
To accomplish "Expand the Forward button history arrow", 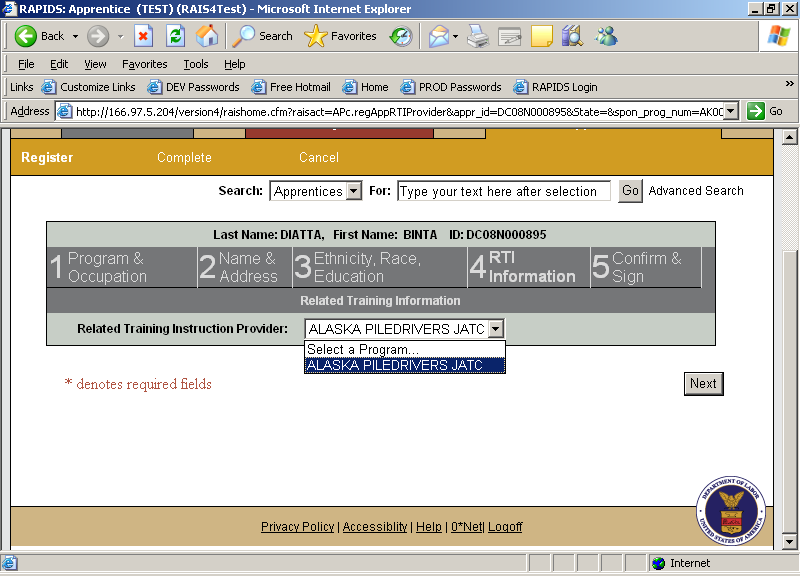I will [121, 36].
